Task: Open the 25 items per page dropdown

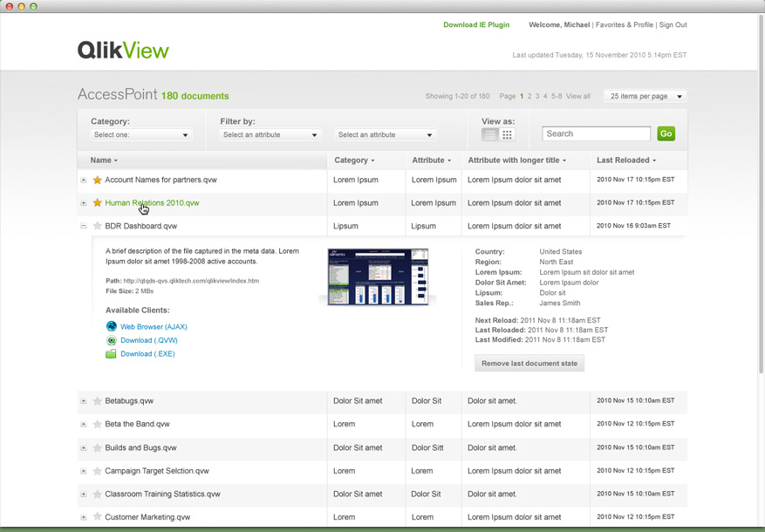Action: pos(645,96)
